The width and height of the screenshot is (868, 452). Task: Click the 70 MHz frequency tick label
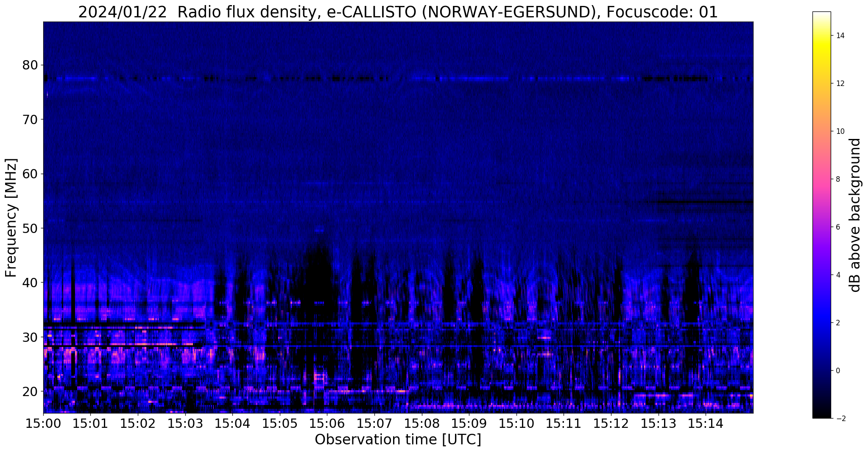(x=30, y=119)
